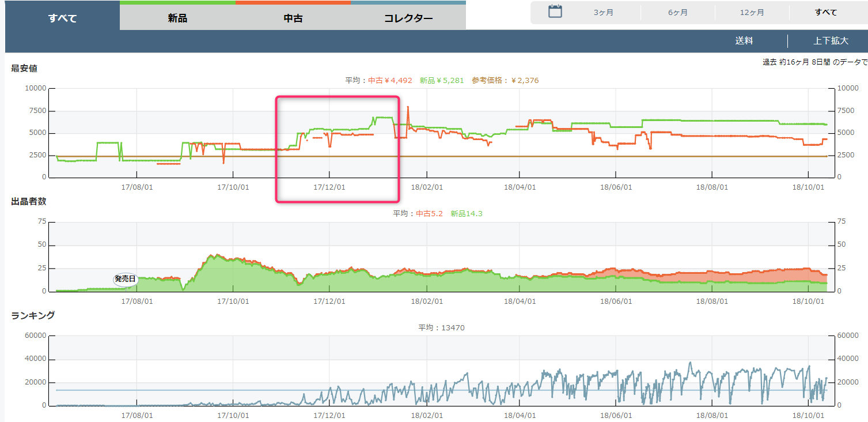Select すべて period next to 12ヶ月

(826, 12)
